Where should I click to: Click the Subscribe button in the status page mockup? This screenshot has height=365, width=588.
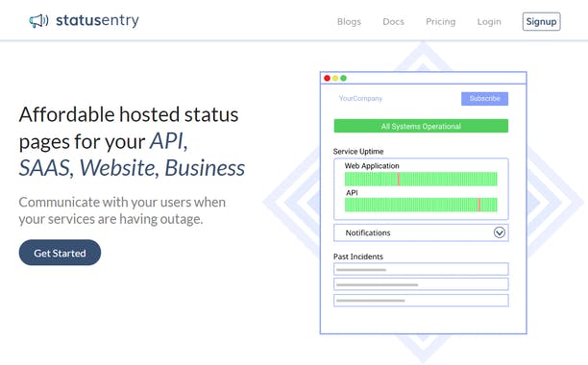click(x=484, y=99)
